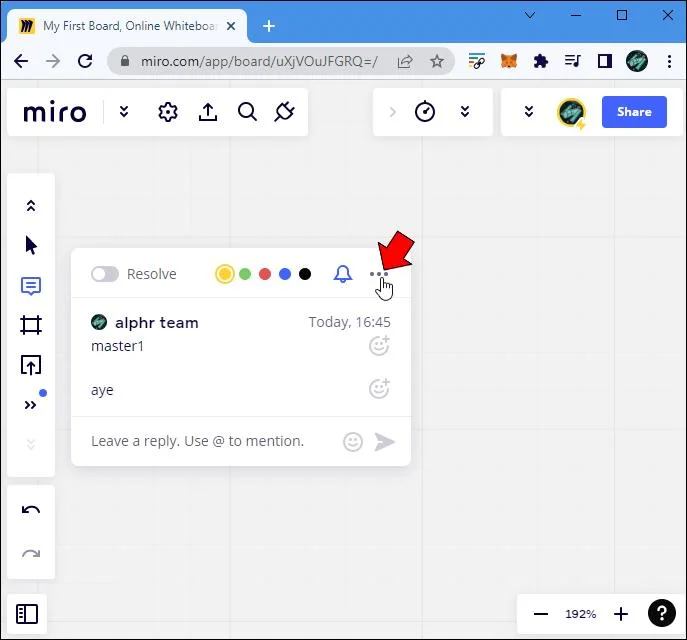
Task: Select the upload tool in left toolbar
Action: (x=31, y=365)
